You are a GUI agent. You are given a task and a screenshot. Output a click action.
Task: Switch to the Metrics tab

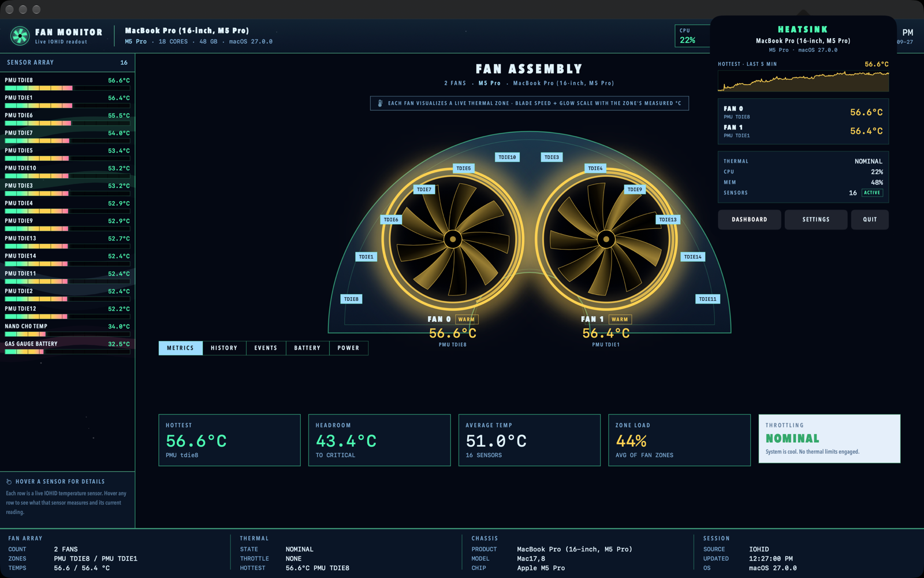click(181, 348)
